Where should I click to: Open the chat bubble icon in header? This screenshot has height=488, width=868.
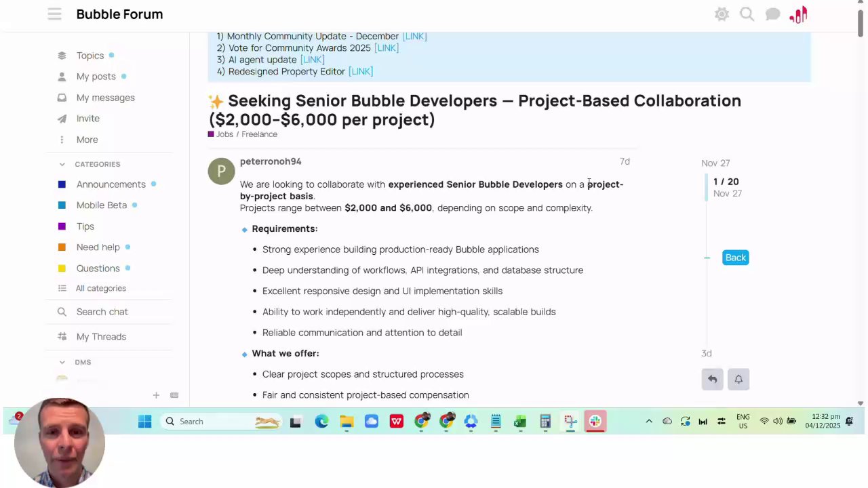[772, 14]
